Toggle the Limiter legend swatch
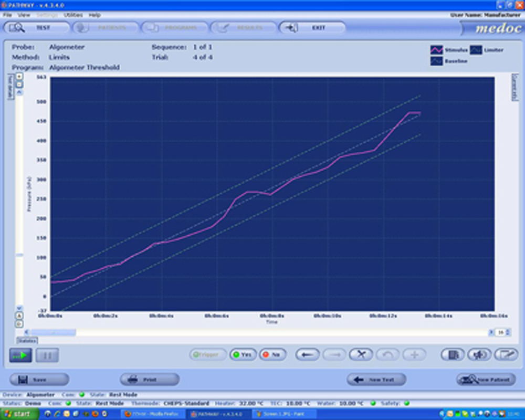The height and width of the screenshot is (420, 525). (476, 50)
